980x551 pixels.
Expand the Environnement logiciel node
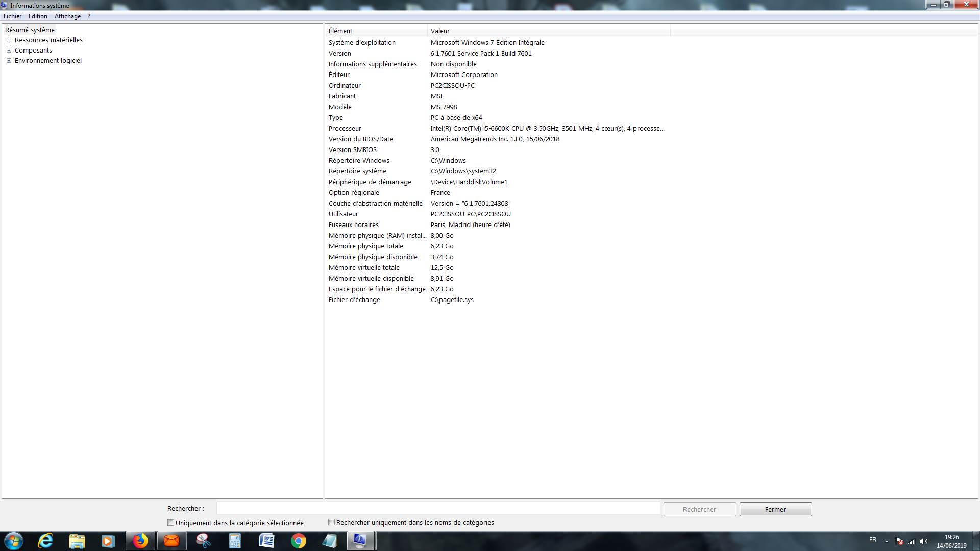9,61
